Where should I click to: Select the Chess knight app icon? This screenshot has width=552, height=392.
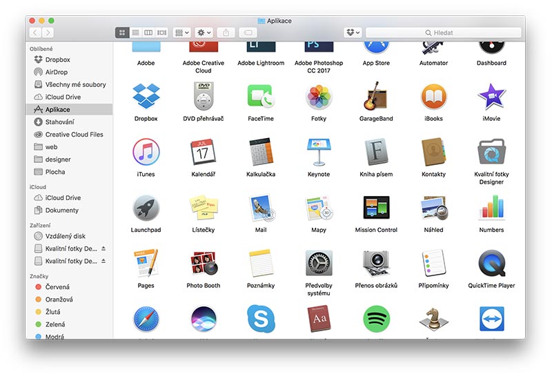433,319
